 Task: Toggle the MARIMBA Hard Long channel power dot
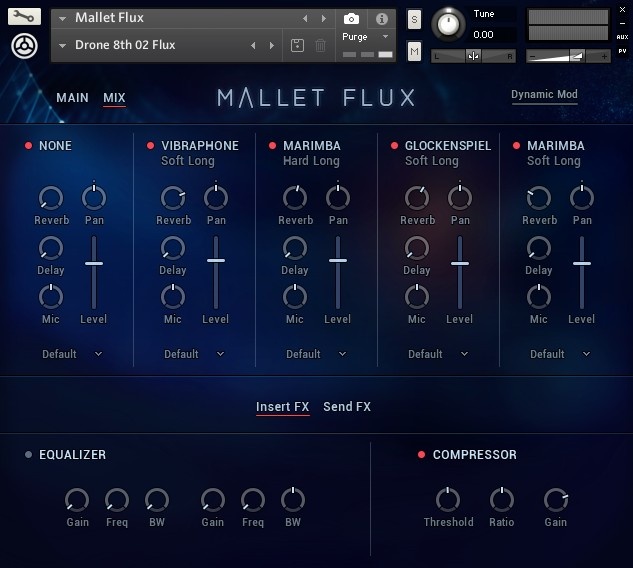coord(272,146)
